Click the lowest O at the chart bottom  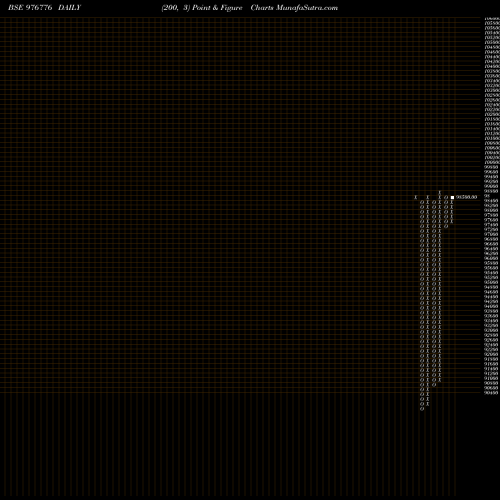click(x=422, y=409)
